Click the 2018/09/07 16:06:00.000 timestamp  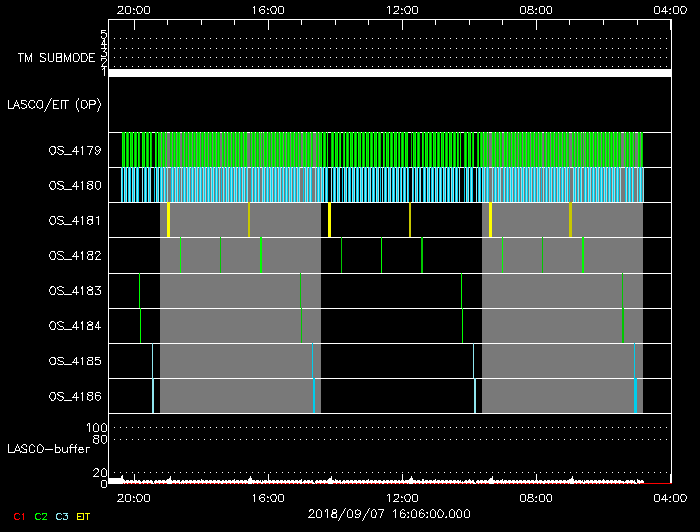pos(389,514)
